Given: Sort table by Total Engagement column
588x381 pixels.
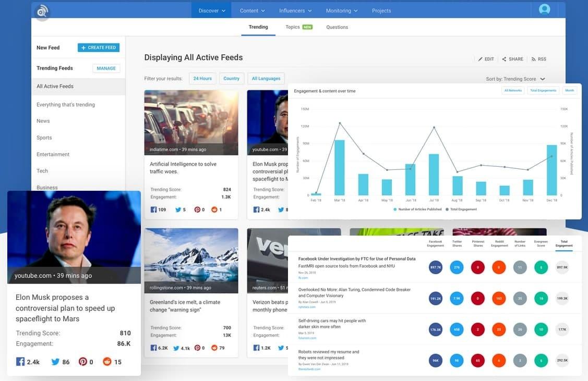Looking at the screenshot, I should pos(563,243).
